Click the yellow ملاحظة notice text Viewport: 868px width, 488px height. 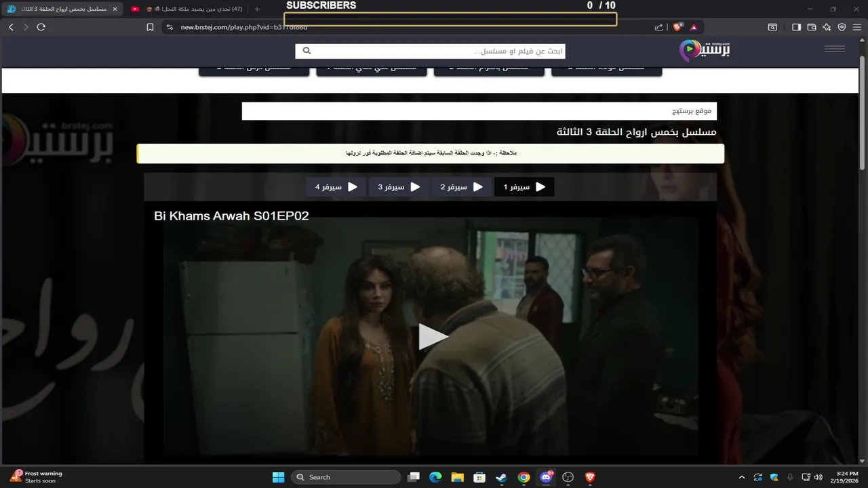point(431,153)
